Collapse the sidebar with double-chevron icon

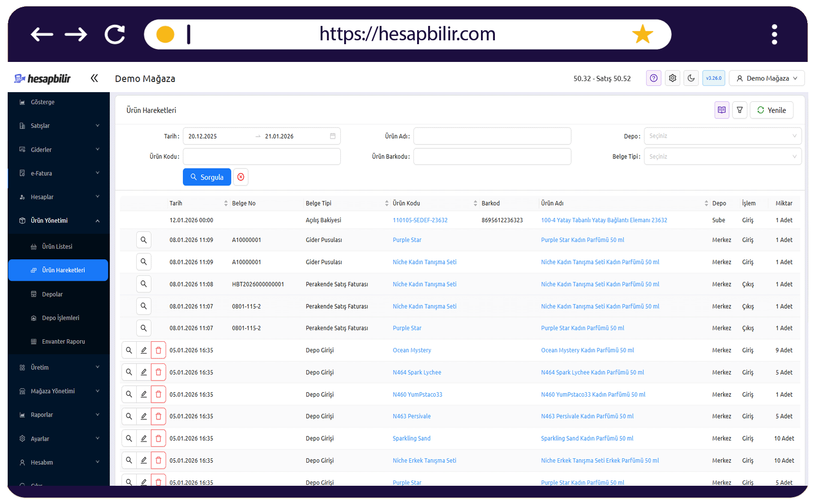(94, 78)
